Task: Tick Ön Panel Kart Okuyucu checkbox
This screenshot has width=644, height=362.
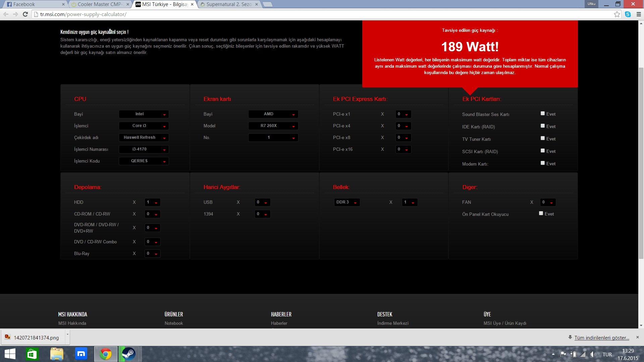Action: pyautogui.click(x=541, y=214)
